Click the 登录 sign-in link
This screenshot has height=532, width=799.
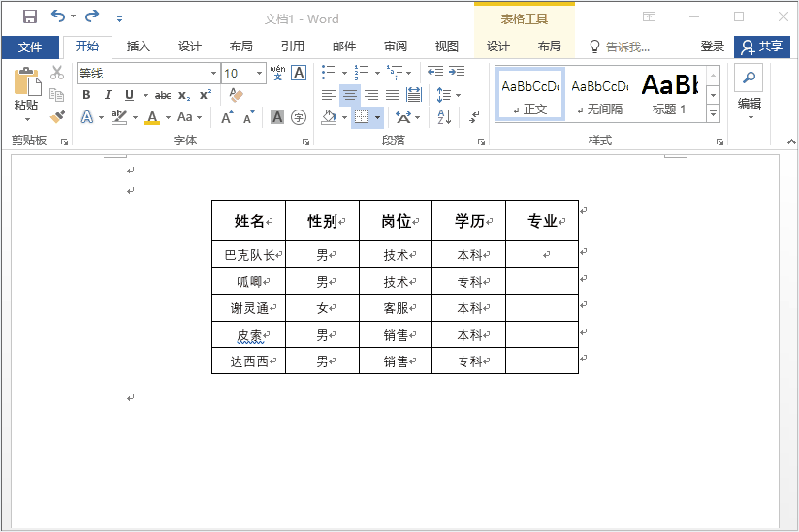[x=712, y=47]
